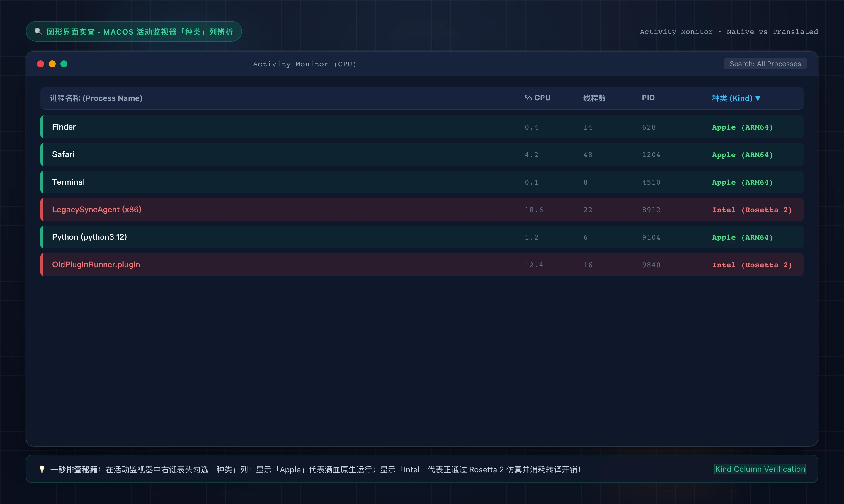The width and height of the screenshot is (844, 504).
Task: Click Safari's PID 1204
Action: [651, 155]
